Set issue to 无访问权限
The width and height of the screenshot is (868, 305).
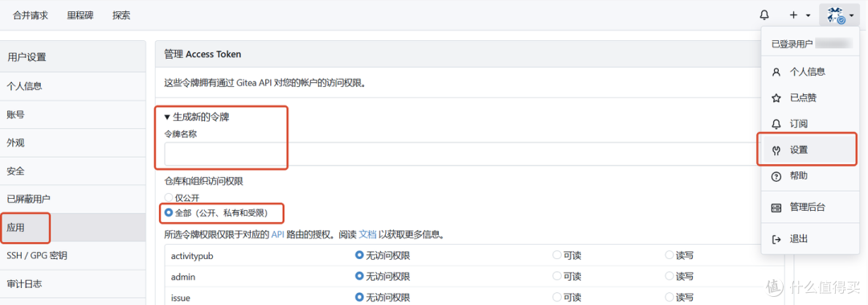(x=359, y=297)
